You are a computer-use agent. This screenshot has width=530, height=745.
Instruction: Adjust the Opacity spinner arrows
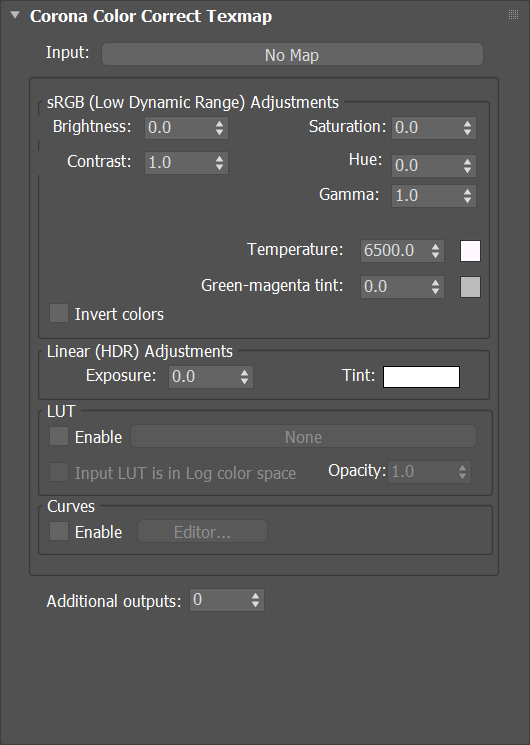tap(463, 472)
